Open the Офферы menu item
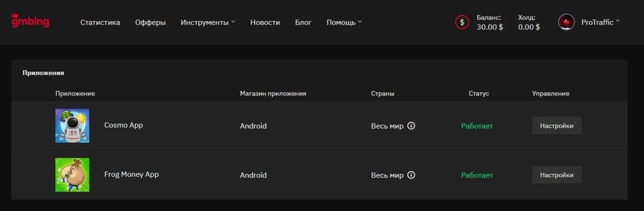This screenshot has width=644, height=211. pos(150,22)
